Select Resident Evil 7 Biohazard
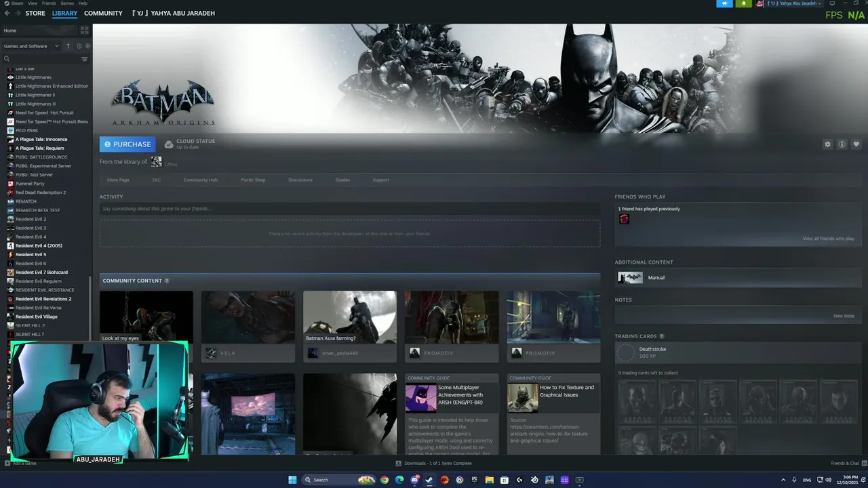 pos(41,272)
